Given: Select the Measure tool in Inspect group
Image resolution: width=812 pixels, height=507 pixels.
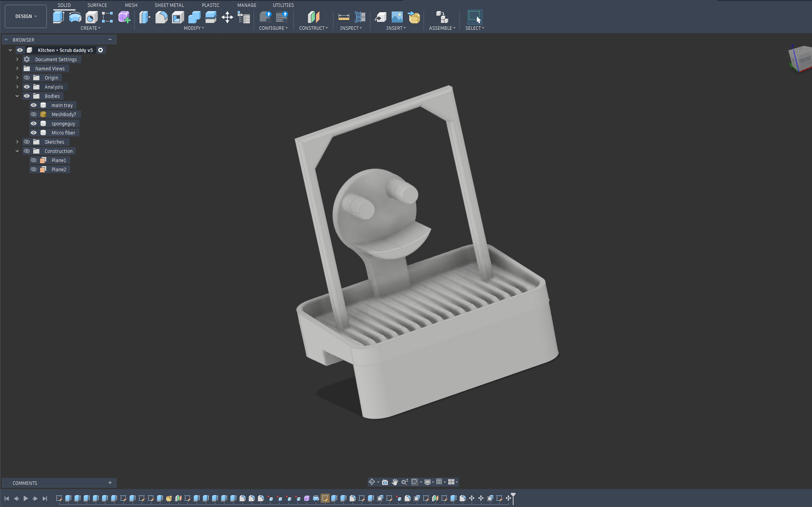Looking at the screenshot, I should point(343,17).
